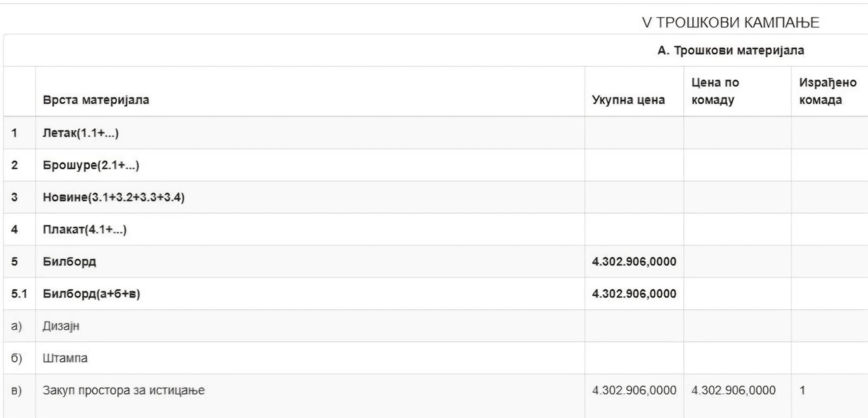Select the "Цена по комаду" column header
This screenshot has height=418, width=868.
[x=715, y=91]
